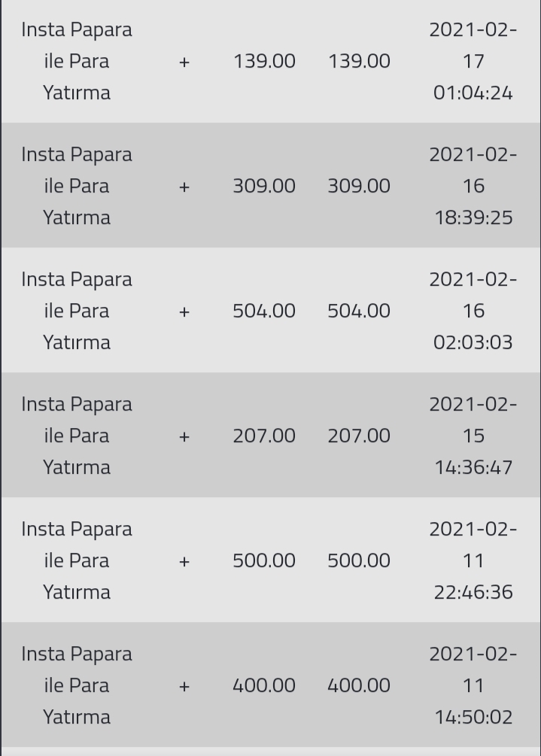Click the plus sign in 139.00 row
541x756 pixels.
click(184, 62)
